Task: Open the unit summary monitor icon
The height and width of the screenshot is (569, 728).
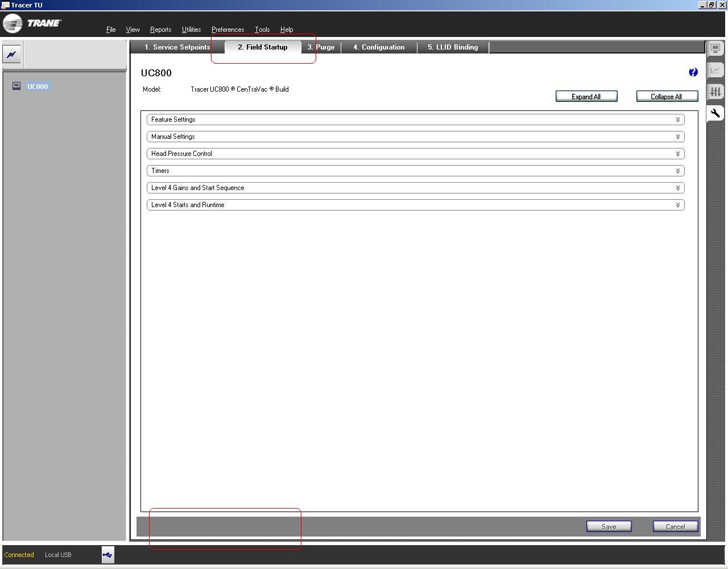Action: point(715,48)
